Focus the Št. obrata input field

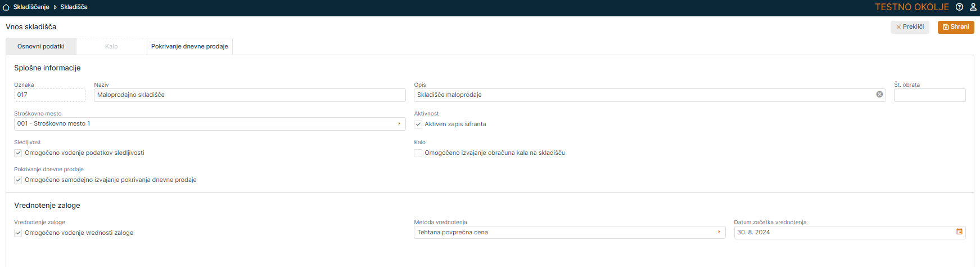[929, 95]
